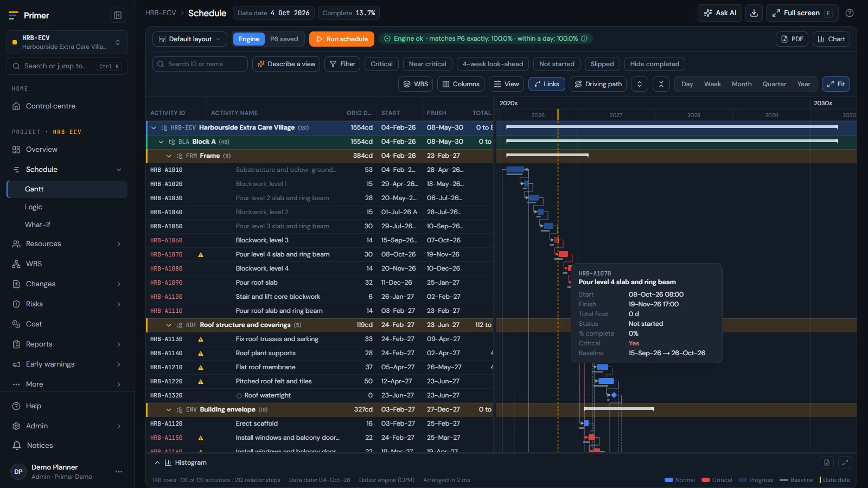This screenshot has height=488, width=868.
Task: Click engine info icon after 100.0%
Action: 584,38
